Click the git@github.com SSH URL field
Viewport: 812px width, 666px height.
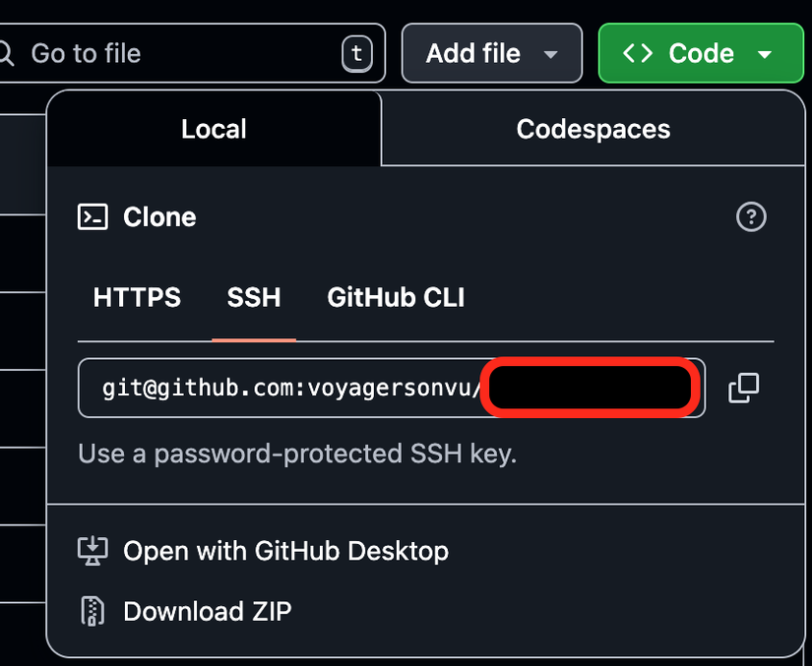pos(392,388)
